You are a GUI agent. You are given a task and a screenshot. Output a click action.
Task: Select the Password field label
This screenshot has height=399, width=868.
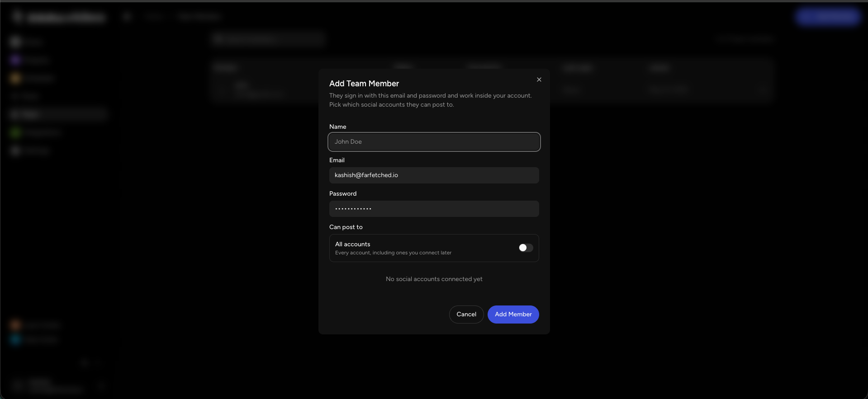tap(343, 194)
